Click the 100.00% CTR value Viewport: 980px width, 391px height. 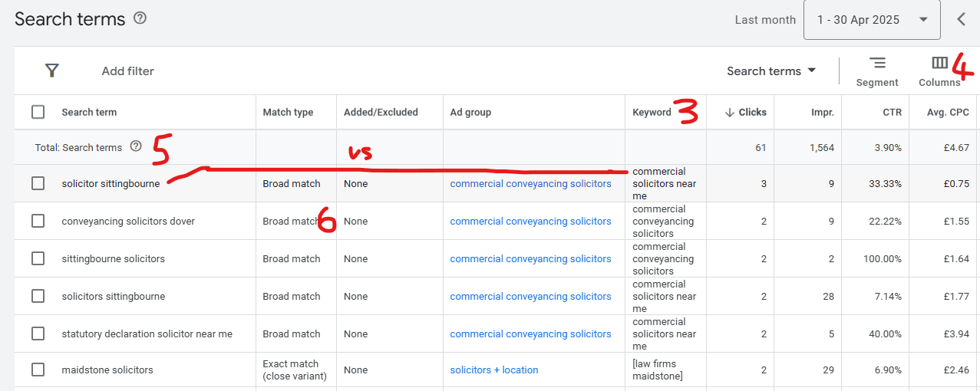[883, 258]
